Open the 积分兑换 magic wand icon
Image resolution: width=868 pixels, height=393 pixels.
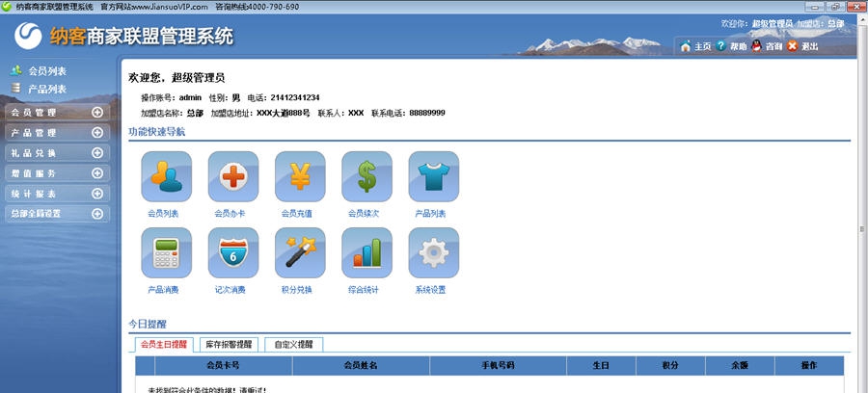pyautogui.click(x=300, y=252)
